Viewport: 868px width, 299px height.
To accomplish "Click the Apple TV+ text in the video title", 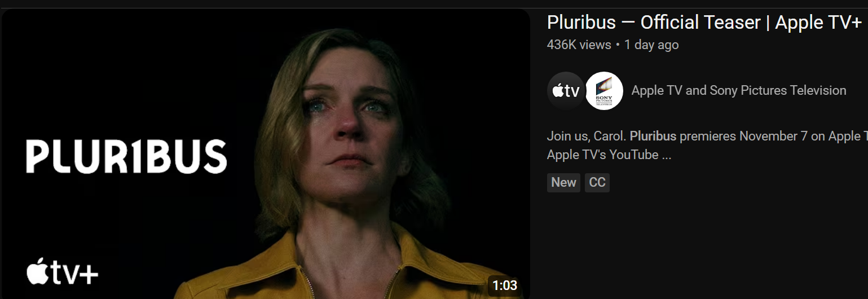I will point(819,23).
